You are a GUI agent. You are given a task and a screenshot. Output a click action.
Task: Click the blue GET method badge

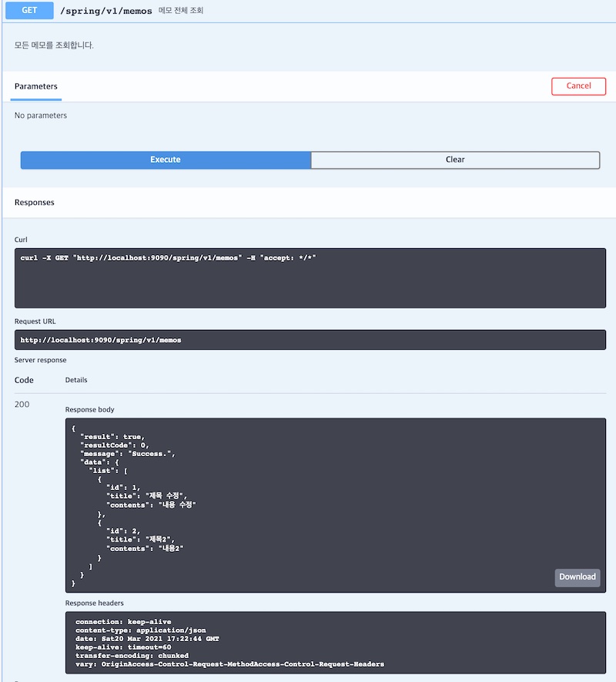click(29, 10)
